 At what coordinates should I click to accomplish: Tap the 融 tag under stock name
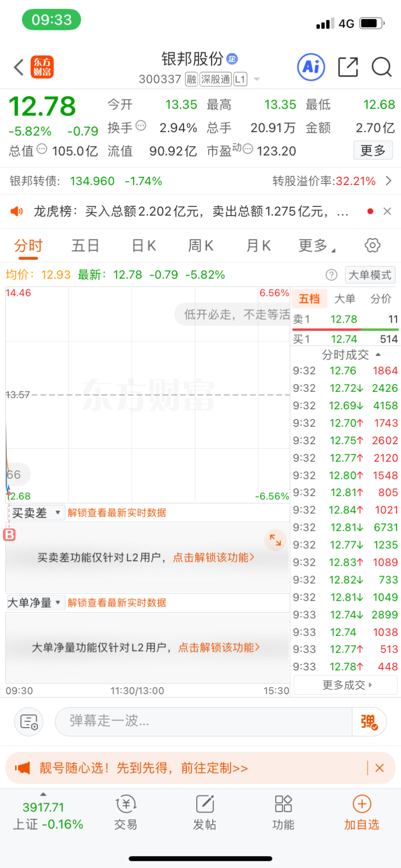[x=191, y=79]
